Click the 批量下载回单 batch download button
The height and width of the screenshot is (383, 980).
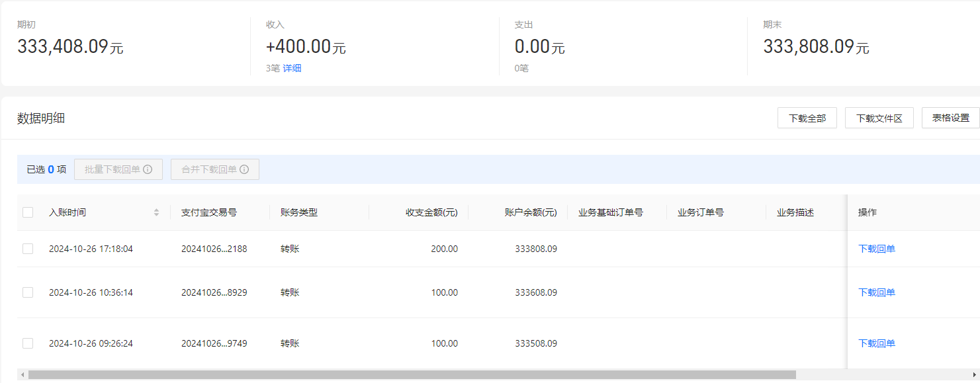[118, 169]
